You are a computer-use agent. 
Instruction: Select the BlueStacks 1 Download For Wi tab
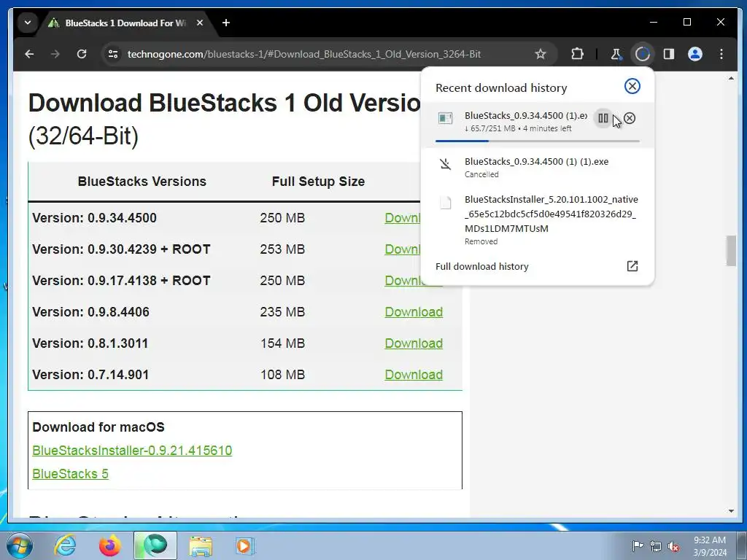click(125, 23)
